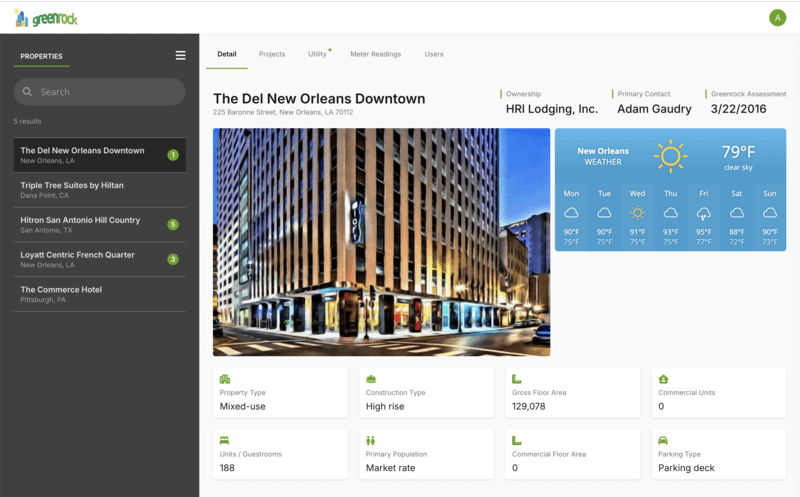The width and height of the screenshot is (800, 497).
Task: Click The Del New Orleans Downtown heading
Action: (x=319, y=98)
